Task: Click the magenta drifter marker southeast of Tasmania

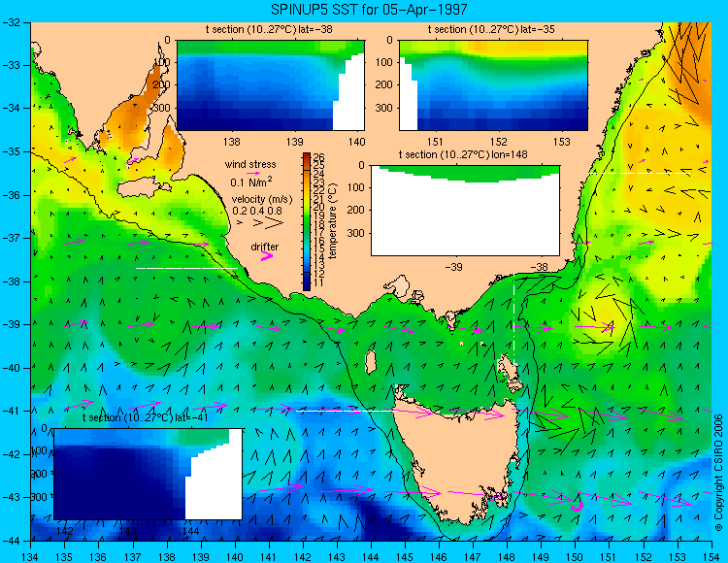Action: 577,507
